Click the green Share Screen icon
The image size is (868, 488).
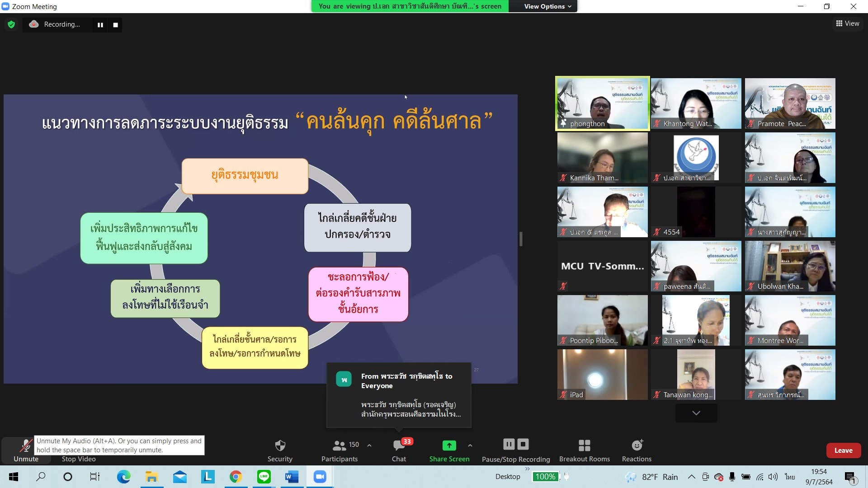pos(449,446)
